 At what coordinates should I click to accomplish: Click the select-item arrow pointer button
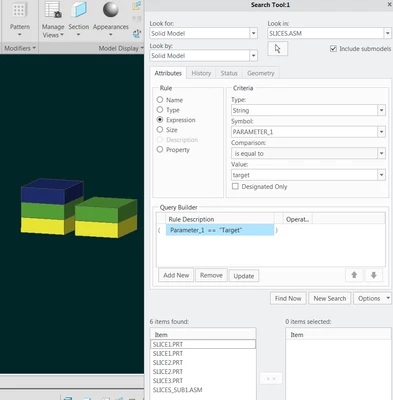[277, 49]
